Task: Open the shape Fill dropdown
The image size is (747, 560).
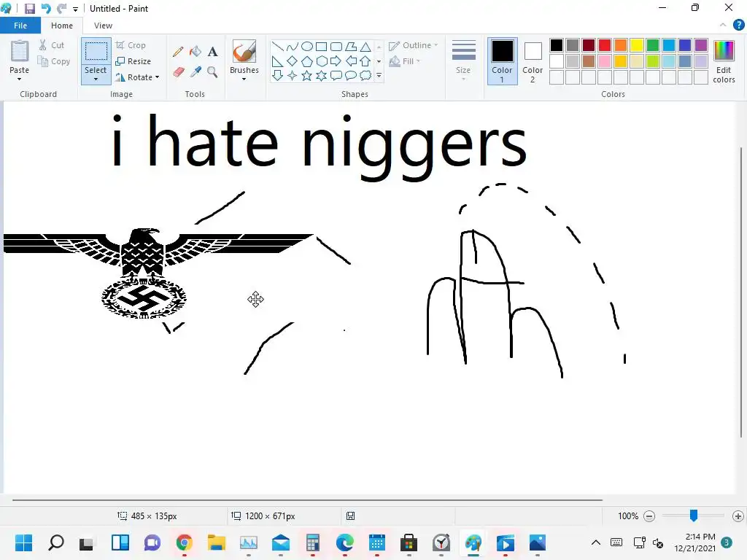Action: click(405, 61)
